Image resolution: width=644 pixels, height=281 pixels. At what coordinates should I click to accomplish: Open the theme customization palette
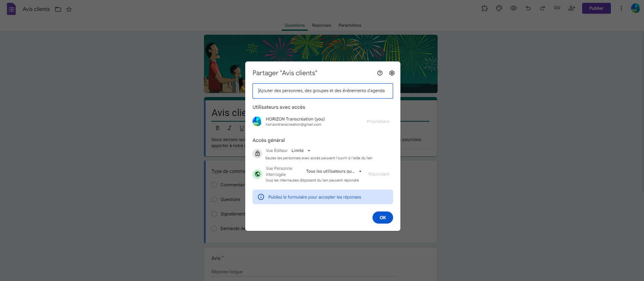click(499, 8)
